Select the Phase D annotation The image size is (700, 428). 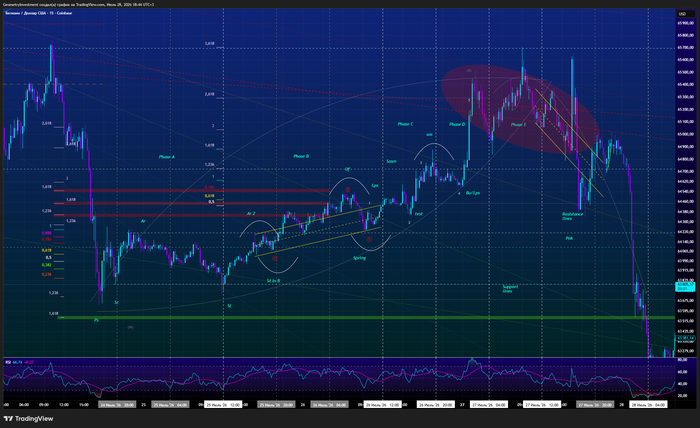tap(457, 124)
